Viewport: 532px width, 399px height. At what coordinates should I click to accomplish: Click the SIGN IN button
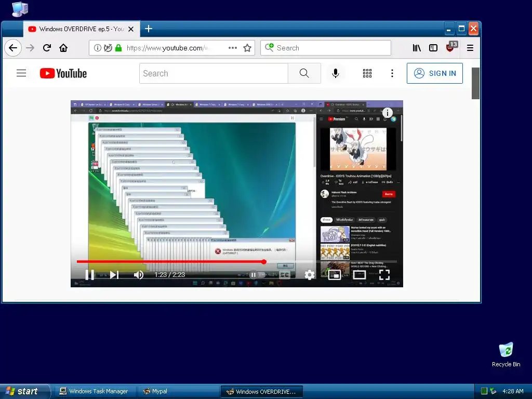pos(435,73)
